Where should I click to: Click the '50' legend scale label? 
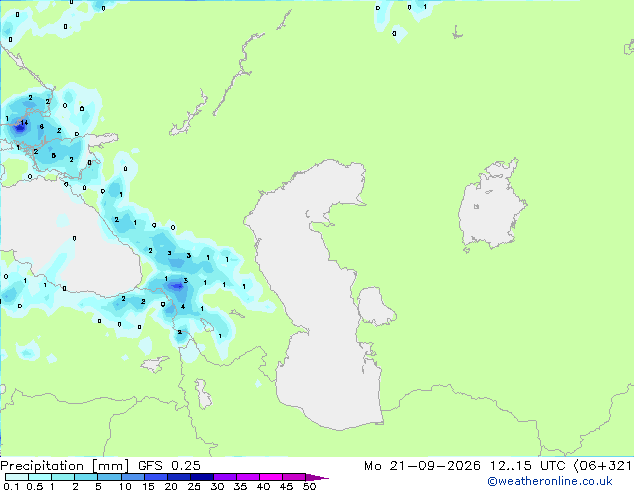309,486
